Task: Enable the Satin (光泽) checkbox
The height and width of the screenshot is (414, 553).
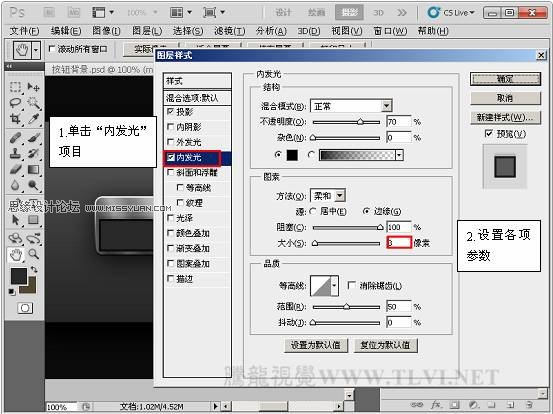Action: [x=170, y=218]
